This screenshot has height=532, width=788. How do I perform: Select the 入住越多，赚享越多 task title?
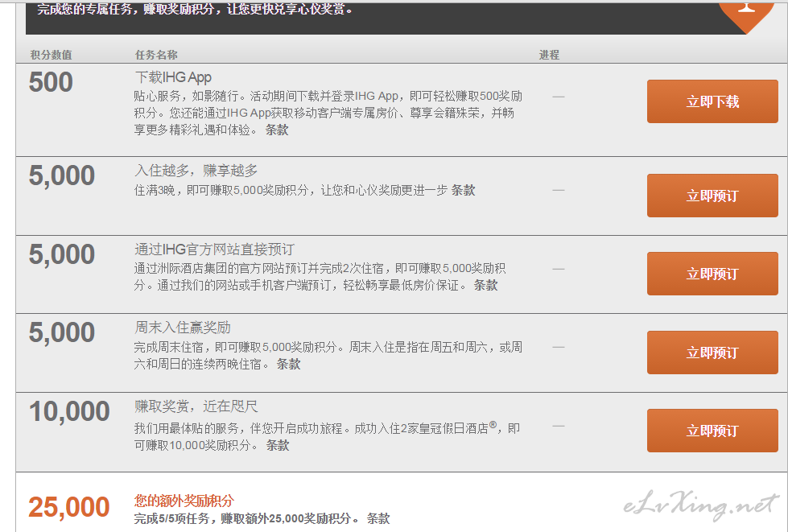[196, 171]
